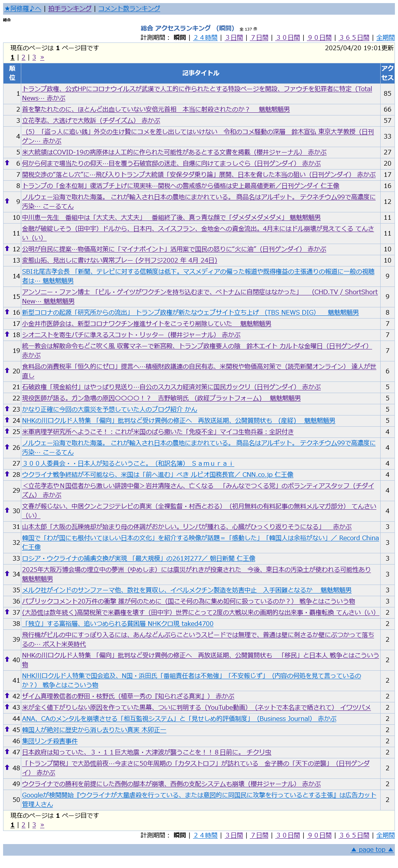398x868 pixels.
Task: Open the rank 44 article about ANA、CA
Action: [179, 719]
